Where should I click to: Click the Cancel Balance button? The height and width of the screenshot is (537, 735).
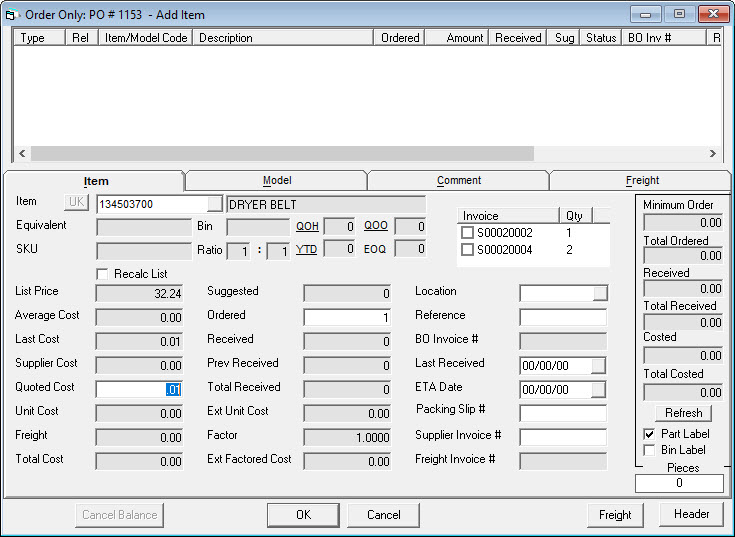point(120,515)
